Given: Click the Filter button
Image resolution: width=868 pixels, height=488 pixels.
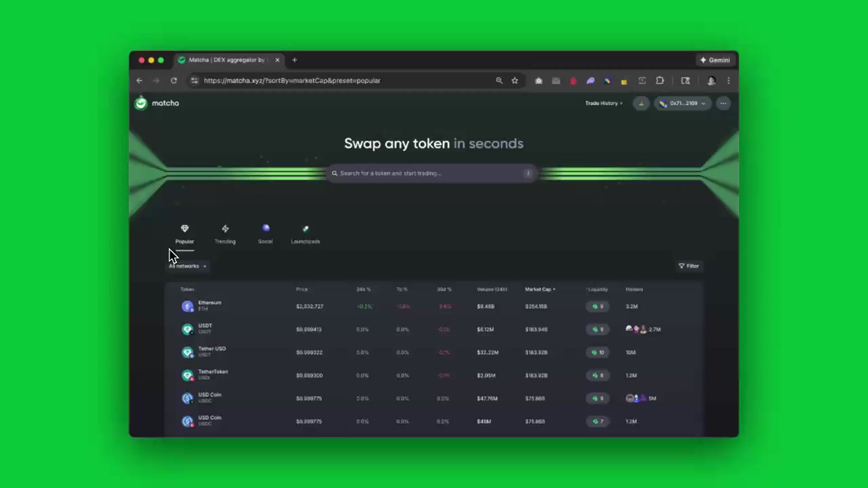Looking at the screenshot, I should tap(689, 266).
